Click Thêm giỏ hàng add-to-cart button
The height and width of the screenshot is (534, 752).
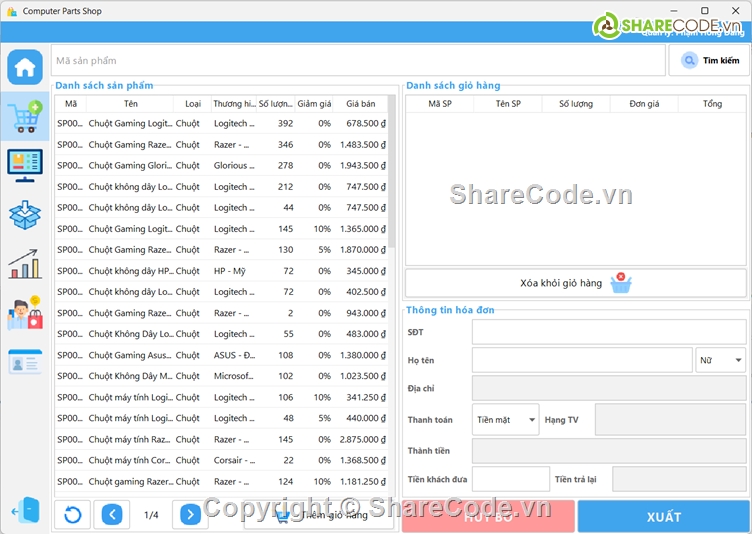pyautogui.click(x=319, y=515)
